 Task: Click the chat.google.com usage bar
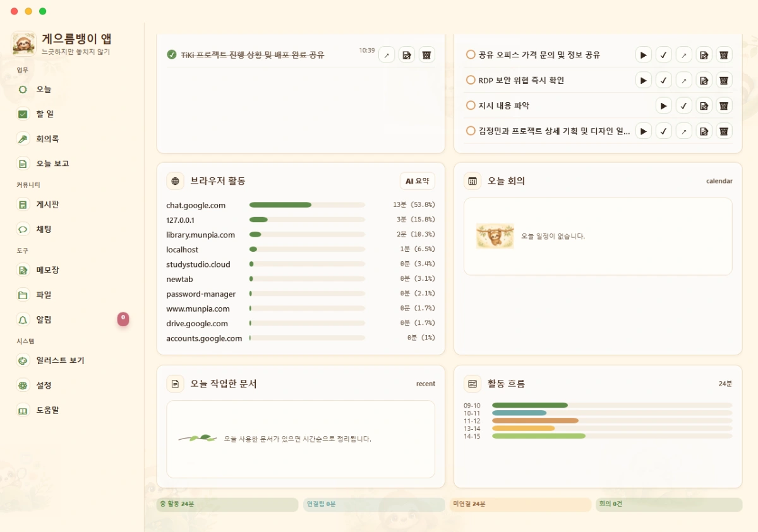[307, 205]
